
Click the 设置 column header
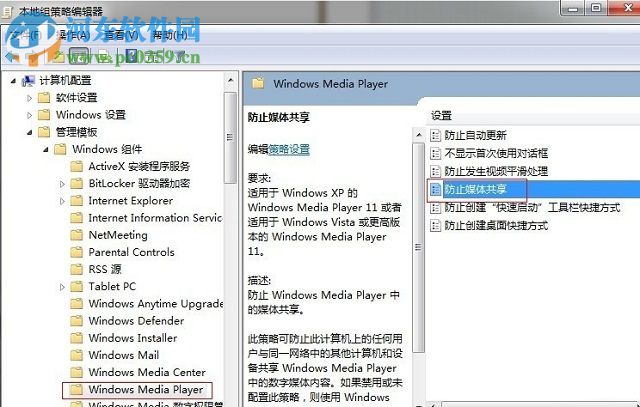(x=441, y=116)
